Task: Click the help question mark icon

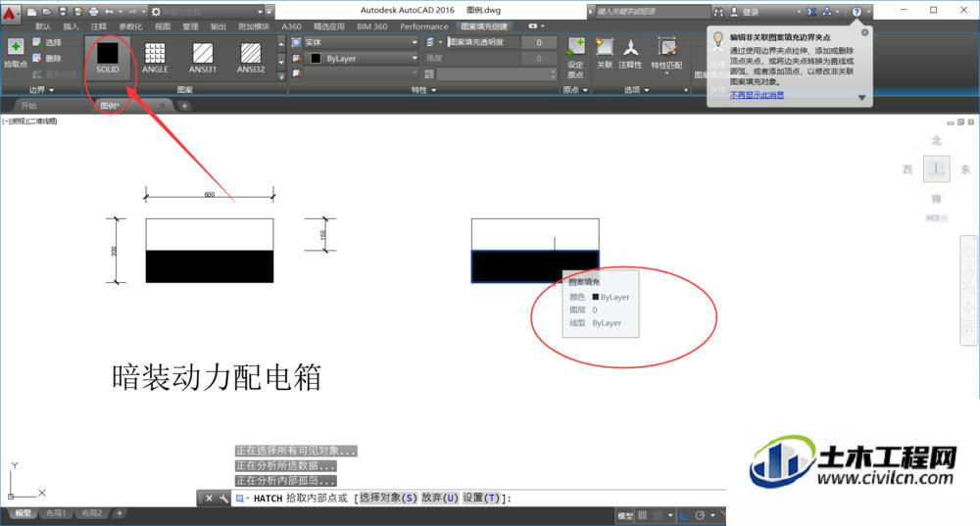Action: 857,11
